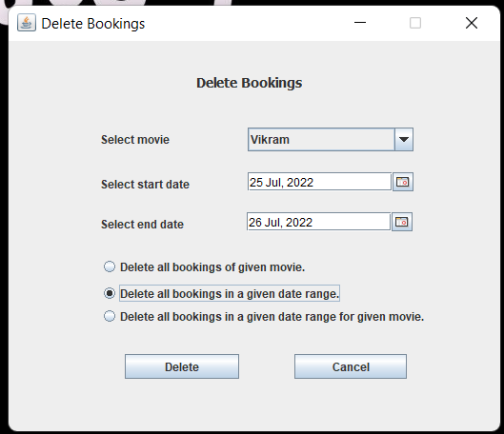504x434 pixels.
Task: Minimize the Delete Bookings window
Action: click(x=360, y=23)
